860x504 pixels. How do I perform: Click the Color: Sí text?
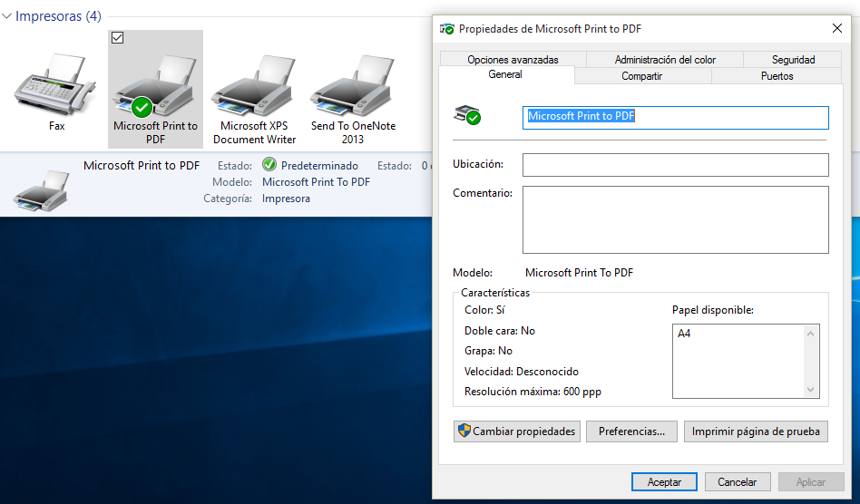point(484,309)
